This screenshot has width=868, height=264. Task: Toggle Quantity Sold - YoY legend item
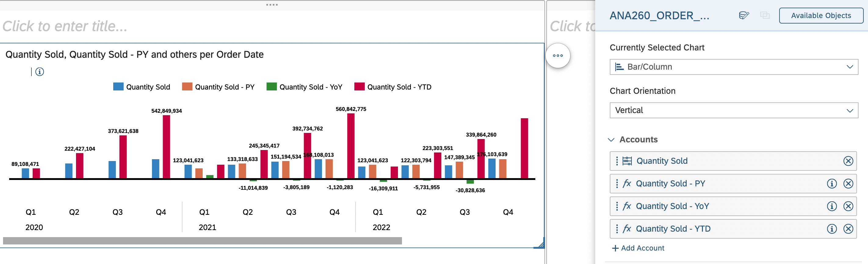pyautogui.click(x=305, y=87)
